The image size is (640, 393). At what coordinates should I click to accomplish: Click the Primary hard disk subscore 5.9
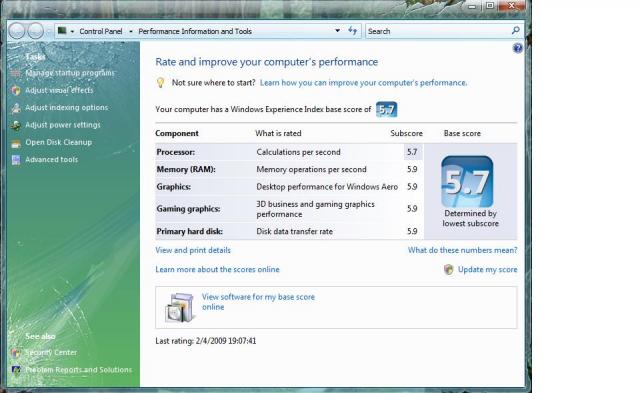coord(412,231)
